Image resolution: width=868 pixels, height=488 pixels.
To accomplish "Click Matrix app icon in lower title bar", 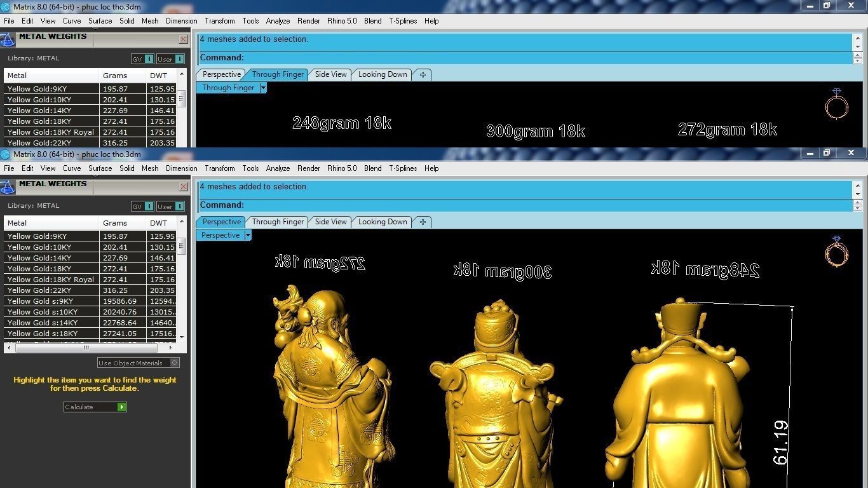I will (x=6, y=154).
